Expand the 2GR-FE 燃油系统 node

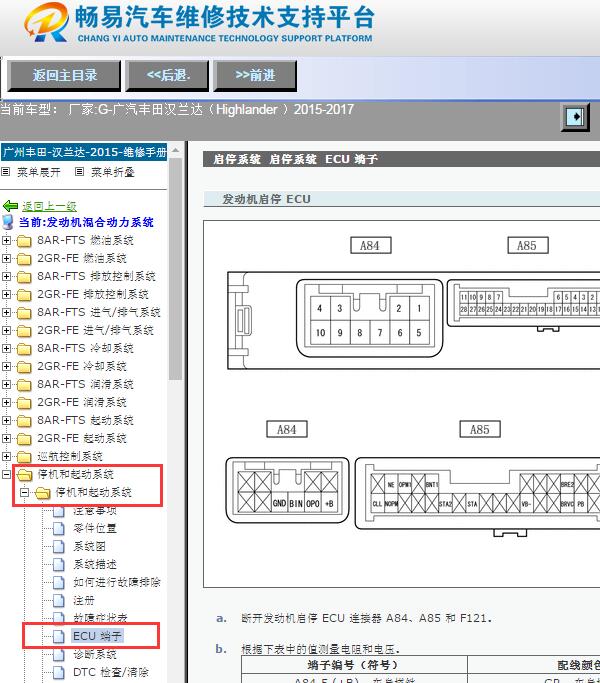pos(6,258)
